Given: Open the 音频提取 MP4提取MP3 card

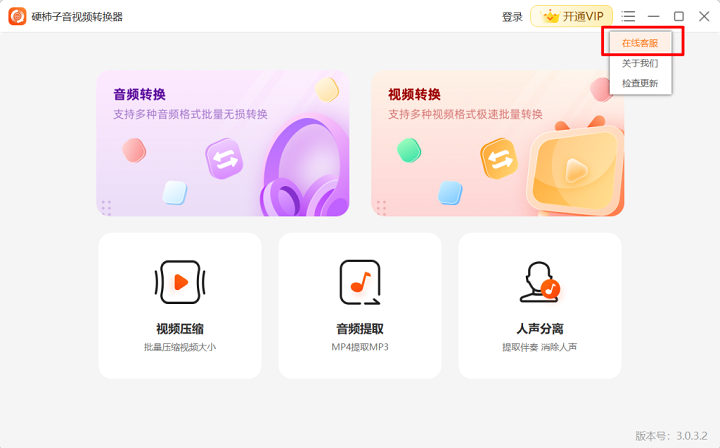Looking at the screenshot, I should (360, 306).
